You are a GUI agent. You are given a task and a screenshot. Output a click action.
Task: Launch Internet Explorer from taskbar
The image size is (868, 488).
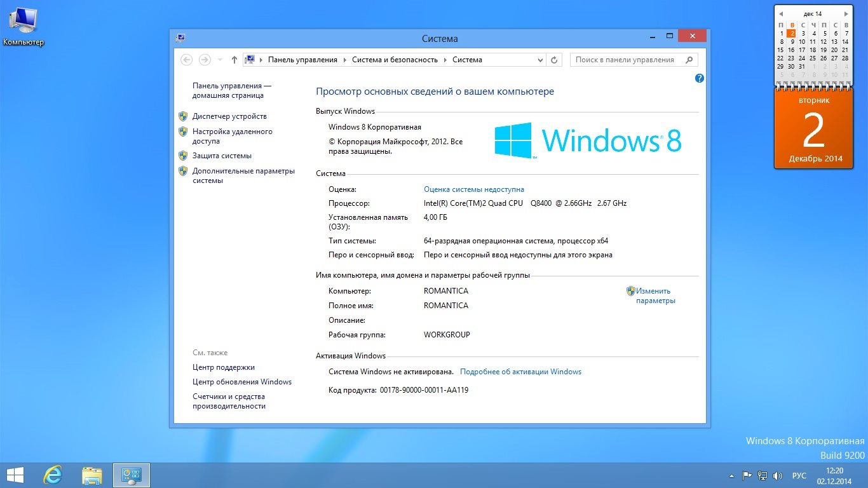tap(53, 475)
